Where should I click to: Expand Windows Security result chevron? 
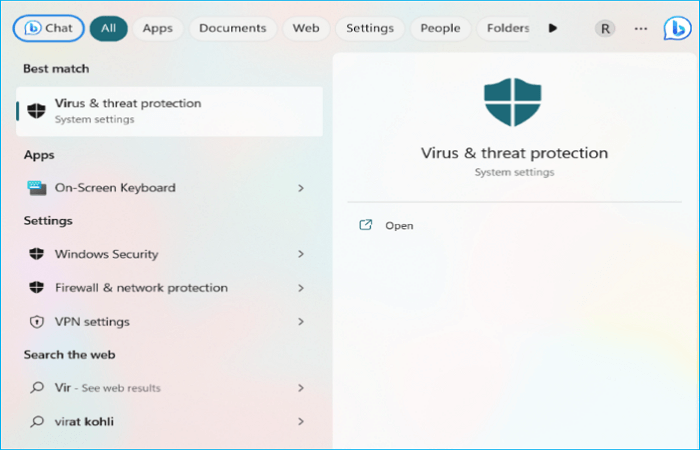click(301, 254)
